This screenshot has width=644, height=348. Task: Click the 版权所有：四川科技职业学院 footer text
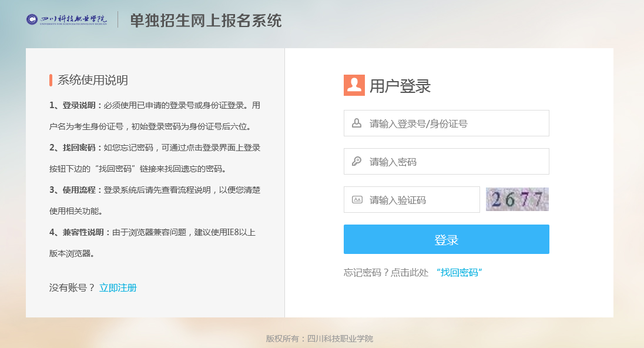point(320,339)
